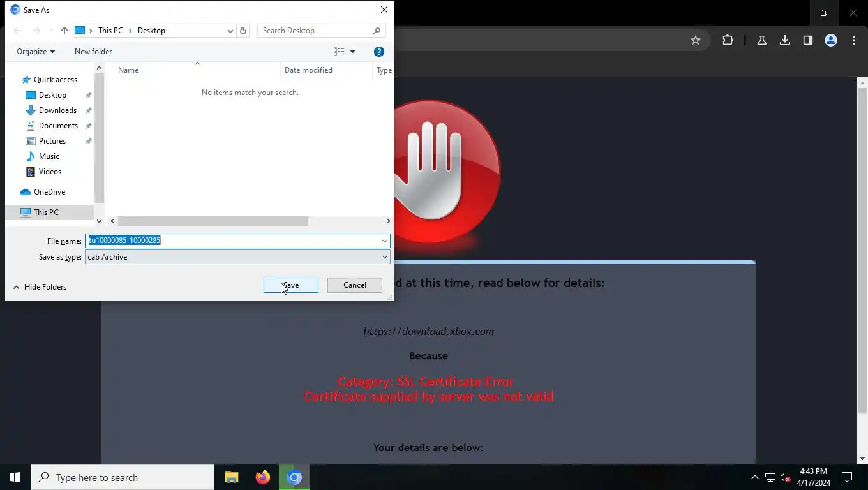Open the notification center icon

pyautogui.click(x=847, y=477)
